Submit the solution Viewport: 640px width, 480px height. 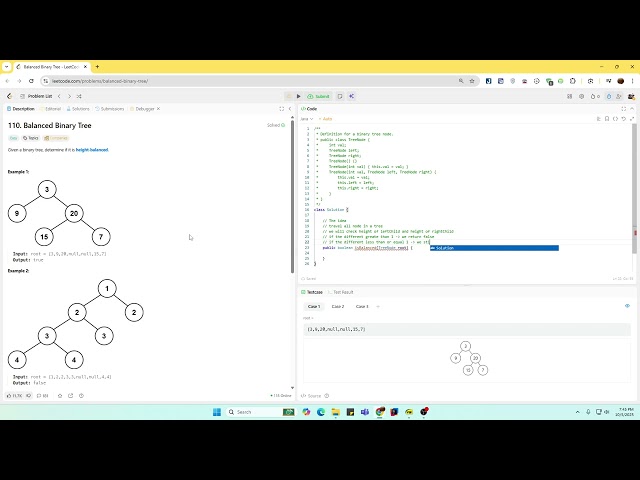click(x=318, y=96)
